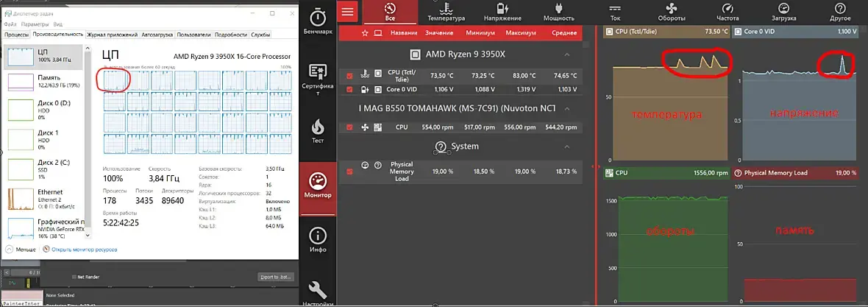868x307 pixels.
Task: Collapse the MAG B550 TOMAHAWK group
Action: [x=567, y=109]
